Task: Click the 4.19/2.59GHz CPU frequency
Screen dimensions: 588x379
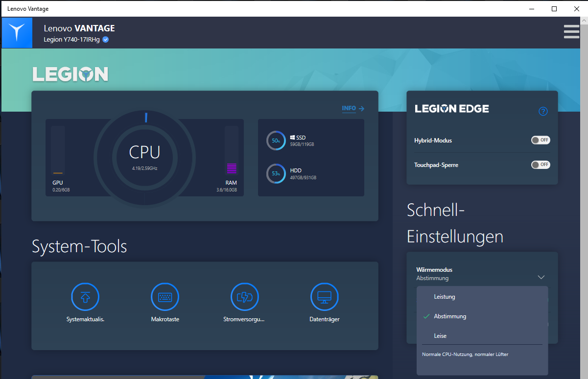Action: coord(144,168)
